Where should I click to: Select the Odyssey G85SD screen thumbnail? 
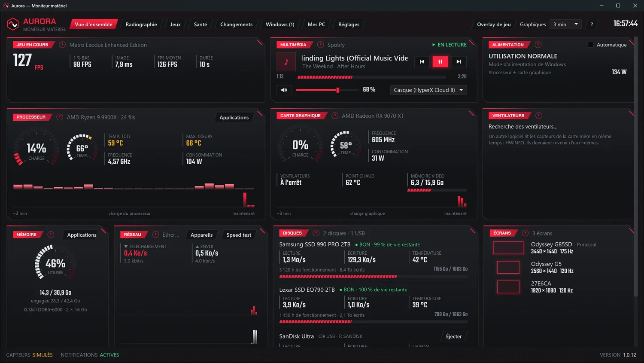click(x=508, y=248)
